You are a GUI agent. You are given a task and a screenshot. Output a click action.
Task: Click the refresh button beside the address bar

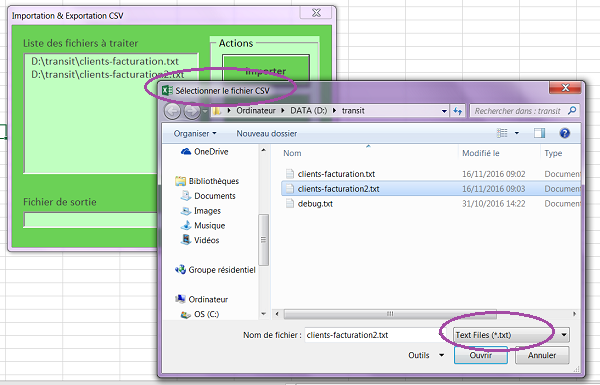pos(458,111)
